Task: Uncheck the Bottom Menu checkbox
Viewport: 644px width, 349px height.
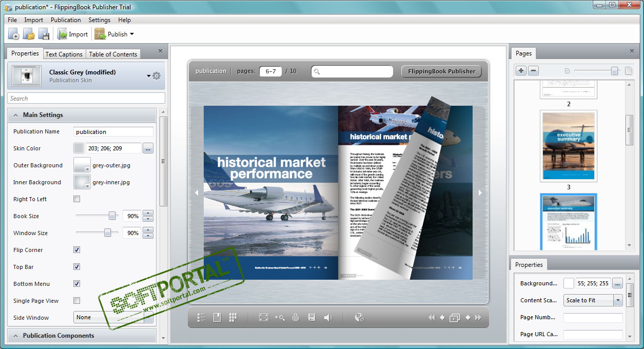Action: pos(77,284)
